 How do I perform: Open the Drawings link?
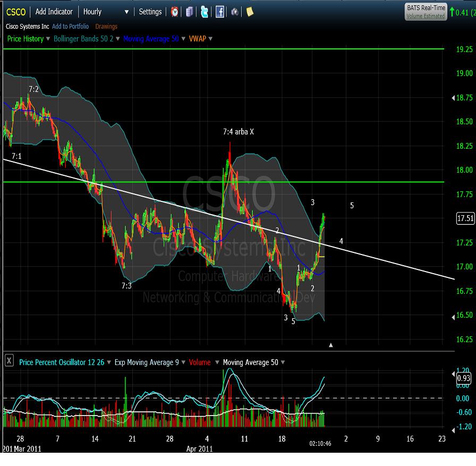pyautogui.click(x=106, y=27)
